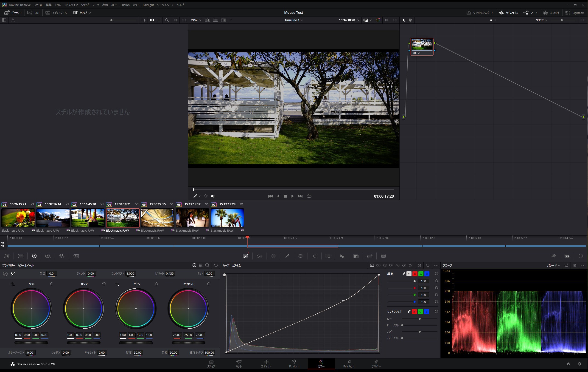Click the クイックエクスポート button
Screen dimensions: 588x372
(479, 13)
